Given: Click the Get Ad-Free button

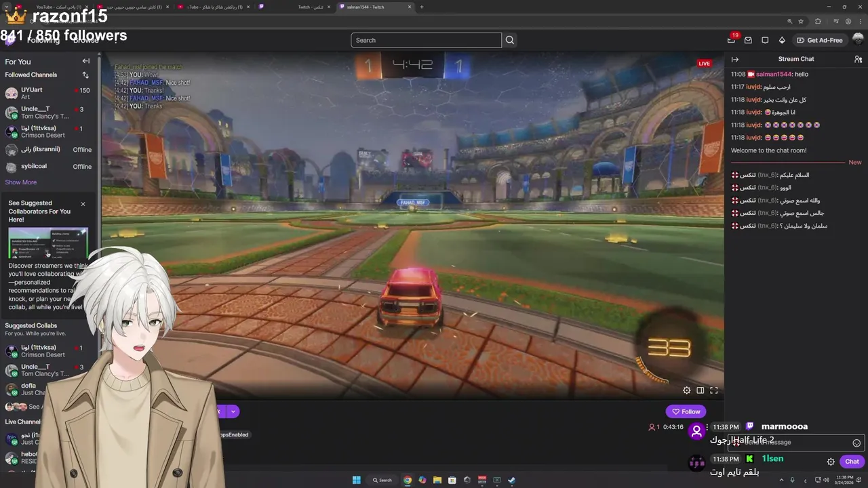Looking at the screenshot, I should click(820, 40).
